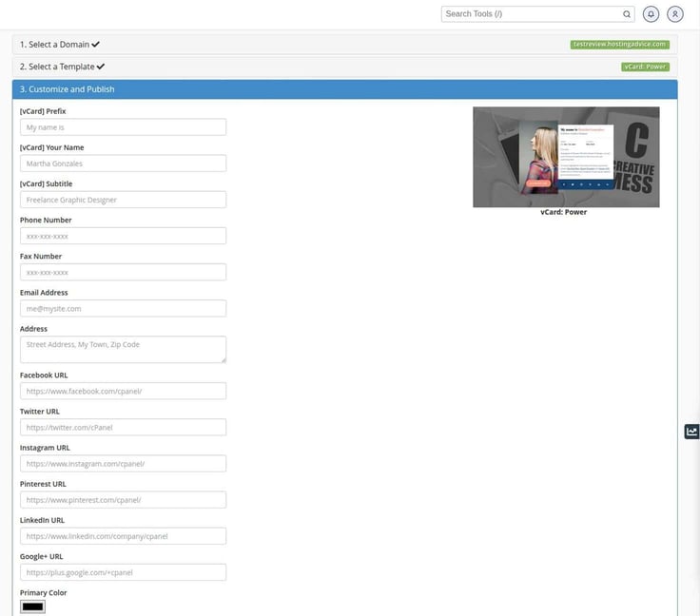The width and height of the screenshot is (700, 616).
Task: Click the Facebook URL field
Action: click(x=123, y=391)
